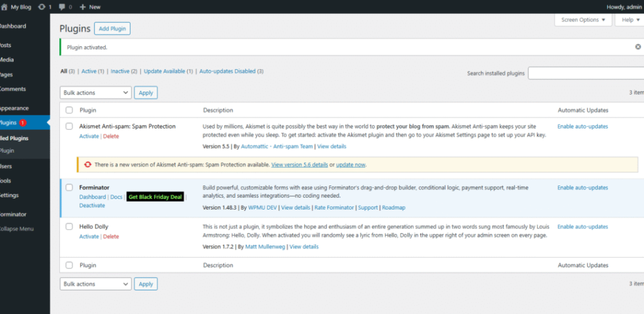View details for Akismet plugin
Screen dimensions: 644x314
pos(332,146)
